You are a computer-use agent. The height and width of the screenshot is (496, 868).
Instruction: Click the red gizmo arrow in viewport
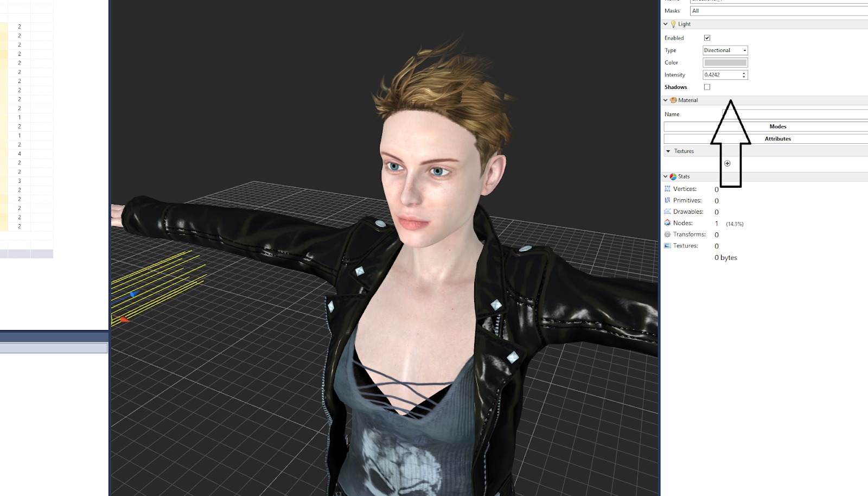pyautogui.click(x=124, y=319)
